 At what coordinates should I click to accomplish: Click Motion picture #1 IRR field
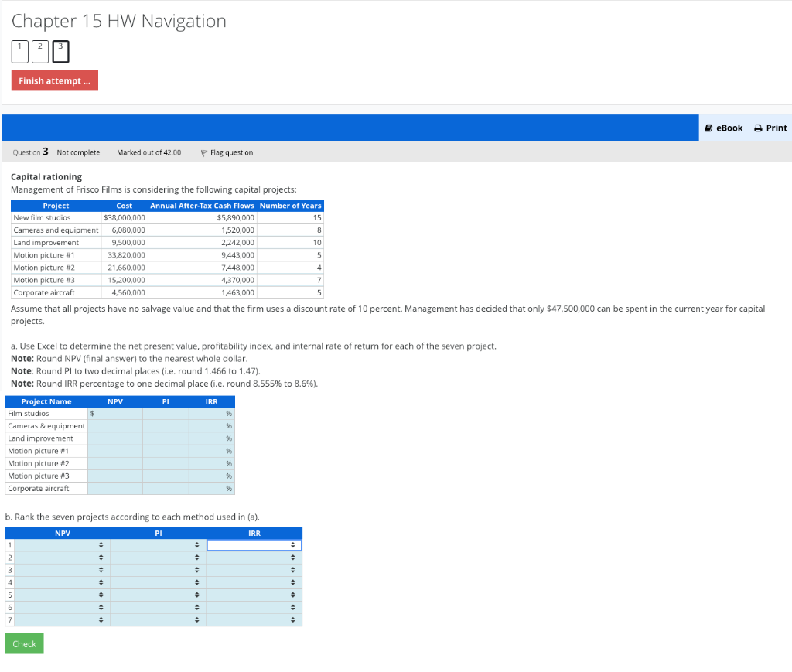pyautogui.click(x=212, y=451)
